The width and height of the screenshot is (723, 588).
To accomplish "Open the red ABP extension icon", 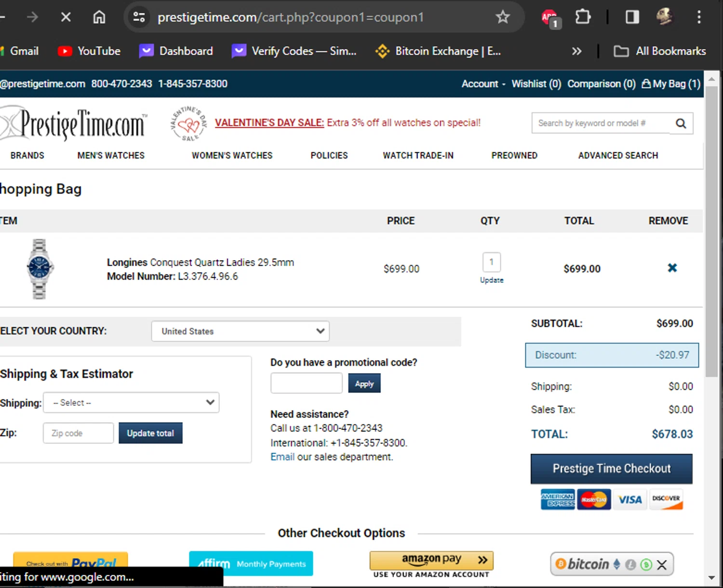I will (x=550, y=18).
